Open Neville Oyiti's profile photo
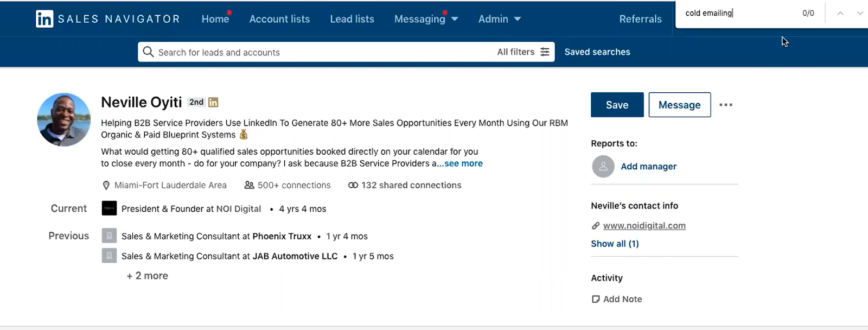 pos(64,119)
